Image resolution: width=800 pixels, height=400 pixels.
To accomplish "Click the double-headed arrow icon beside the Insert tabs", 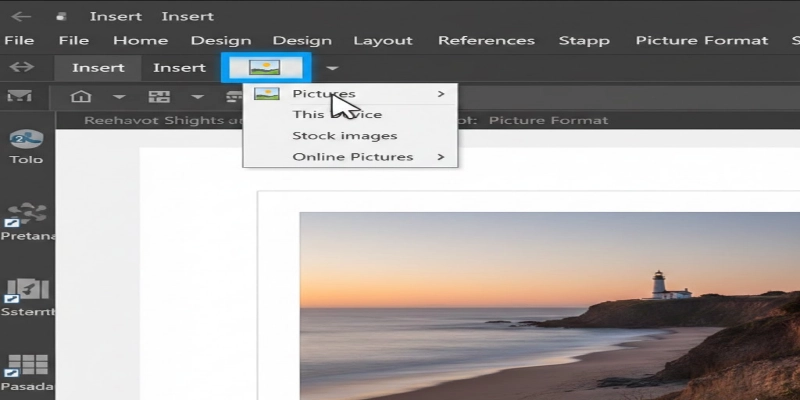I will click(21, 67).
